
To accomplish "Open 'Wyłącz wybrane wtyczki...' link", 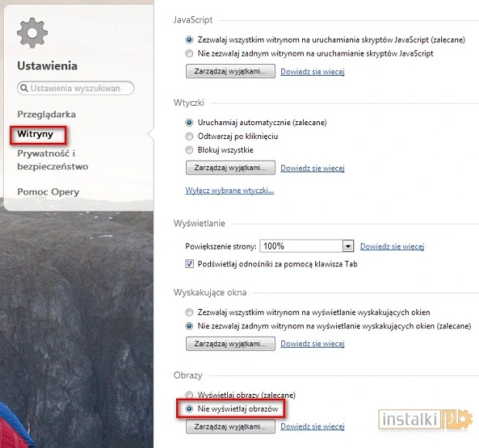I will tap(229, 191).
